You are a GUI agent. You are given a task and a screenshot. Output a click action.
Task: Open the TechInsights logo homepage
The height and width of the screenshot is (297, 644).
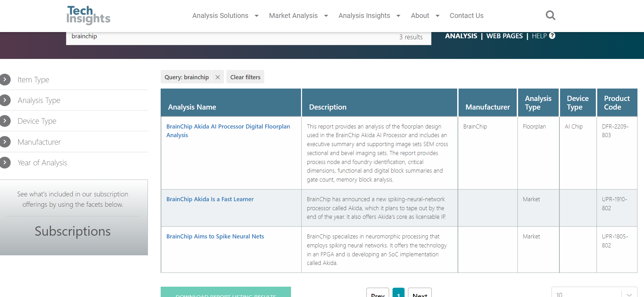(88, 15)
